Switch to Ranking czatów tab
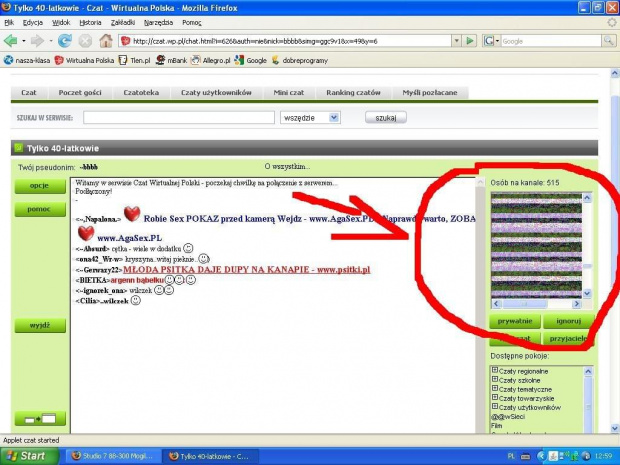This screenshot has height=465, width=620. click(353, 93)
